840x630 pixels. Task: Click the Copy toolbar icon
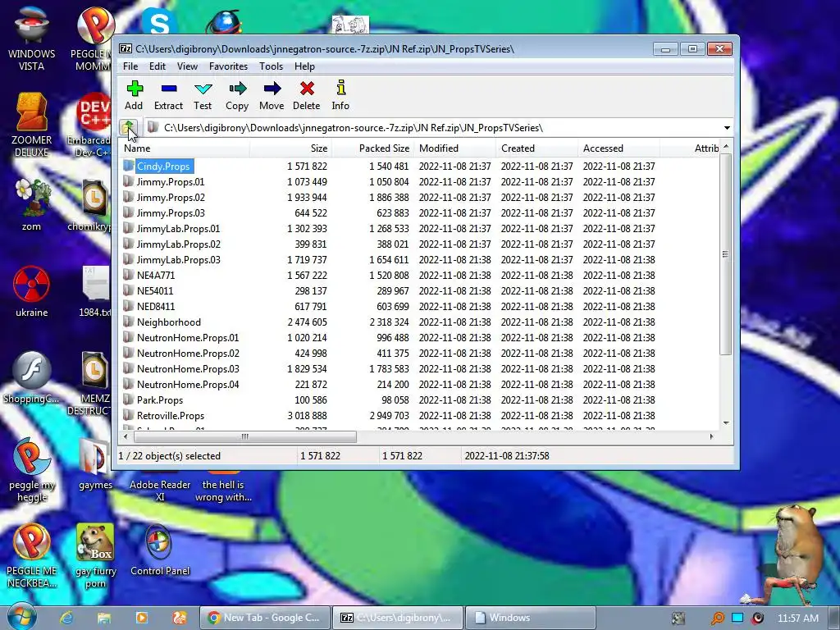pos(237,89)
